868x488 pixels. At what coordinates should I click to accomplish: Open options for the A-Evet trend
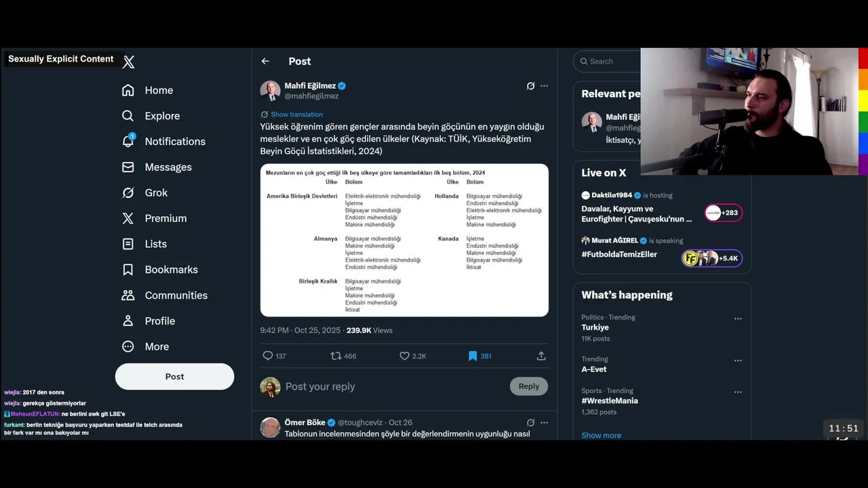click(738, 361)
